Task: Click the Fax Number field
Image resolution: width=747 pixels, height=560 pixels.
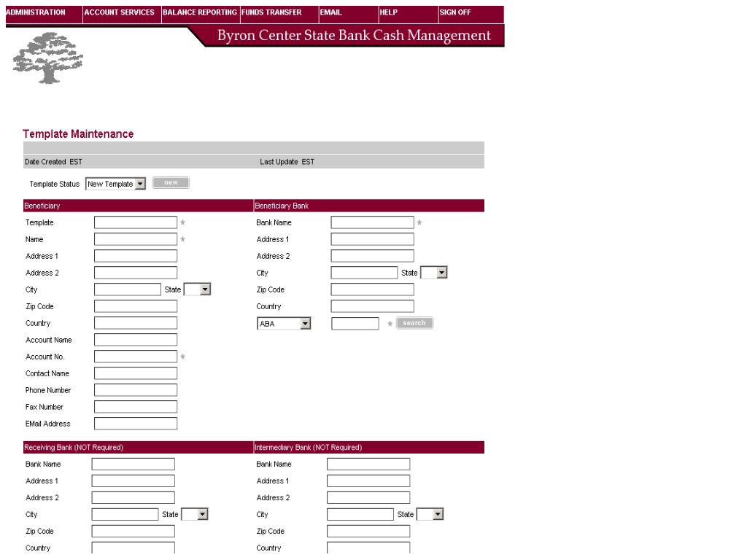Action: click(136, 407)
